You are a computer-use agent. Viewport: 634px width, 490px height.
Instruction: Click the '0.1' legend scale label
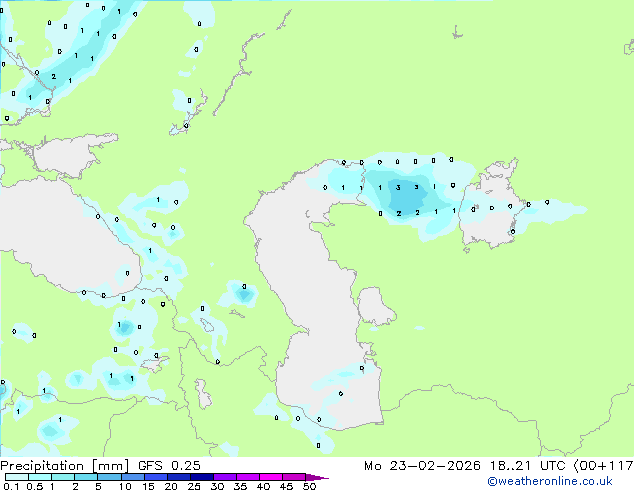click(11, 486)
